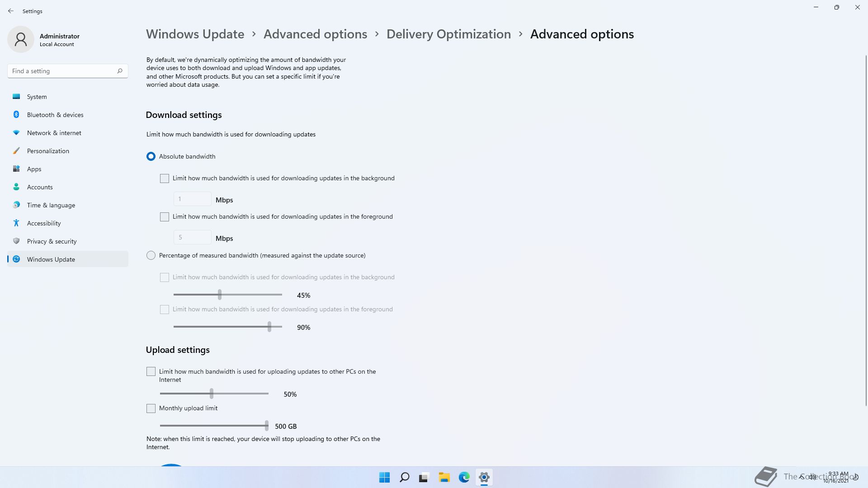Click the 90% foreground bandwidth slider
The image size is (868, 488).
coord(228,327)
